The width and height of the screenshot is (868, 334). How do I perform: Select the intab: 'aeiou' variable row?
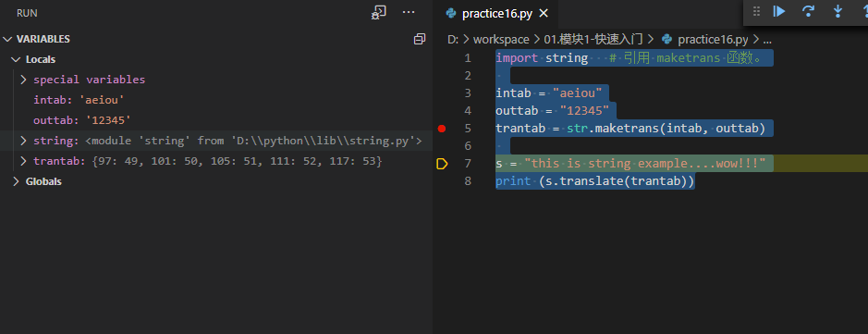click(216, 100)
